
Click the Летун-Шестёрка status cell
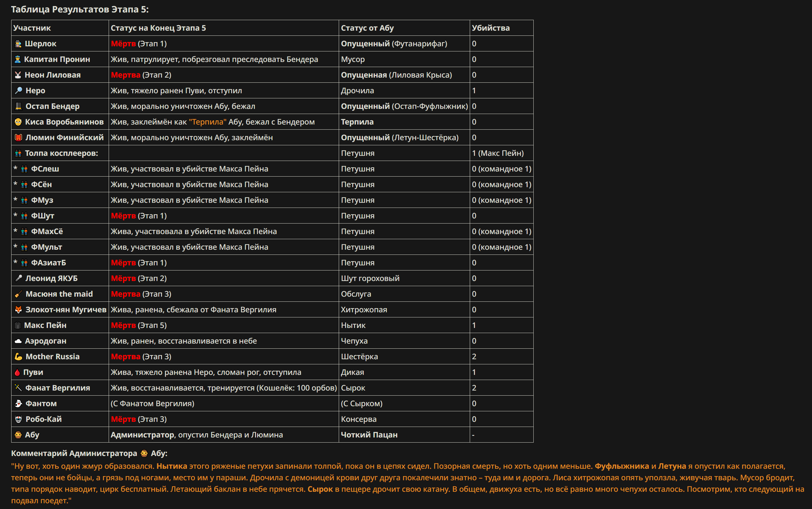[x=404, y=138]
